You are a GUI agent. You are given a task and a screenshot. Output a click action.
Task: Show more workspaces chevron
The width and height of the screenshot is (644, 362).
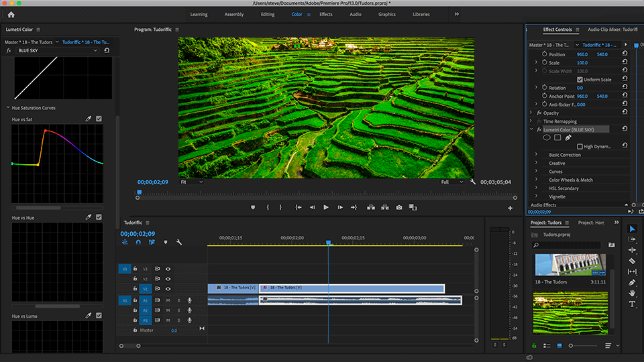point(457,14)
